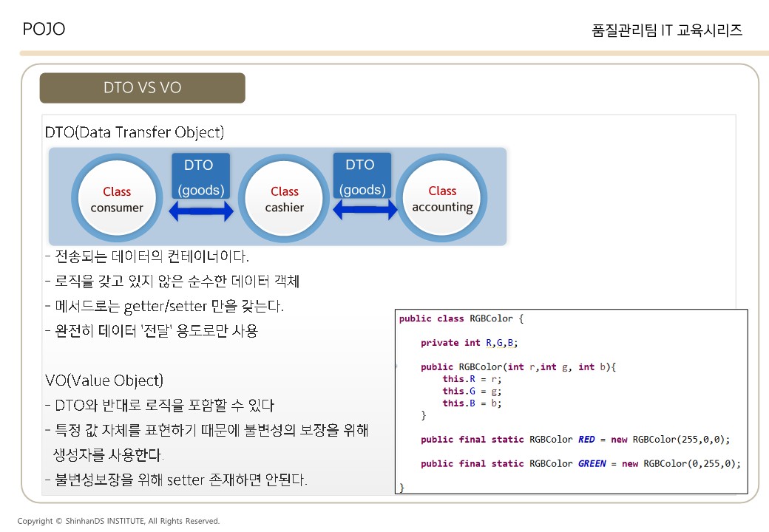Screen dimensions: 769x532
Task: Click the line 생성자를 사용한다
Action: [108, 455]
